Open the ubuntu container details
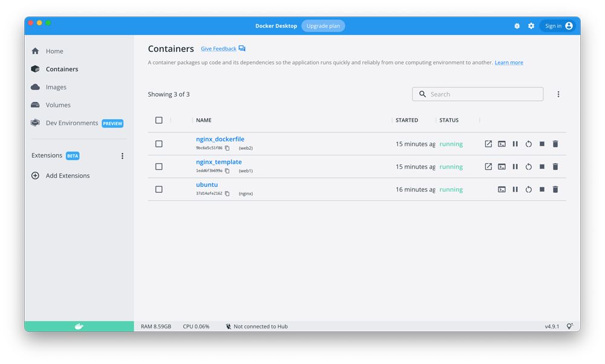 click(207, 184)
